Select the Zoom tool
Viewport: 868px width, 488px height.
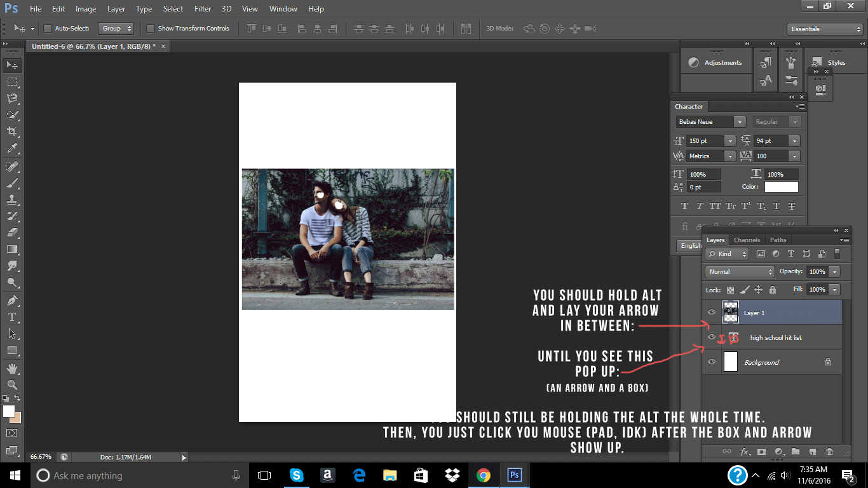point(11,384)
